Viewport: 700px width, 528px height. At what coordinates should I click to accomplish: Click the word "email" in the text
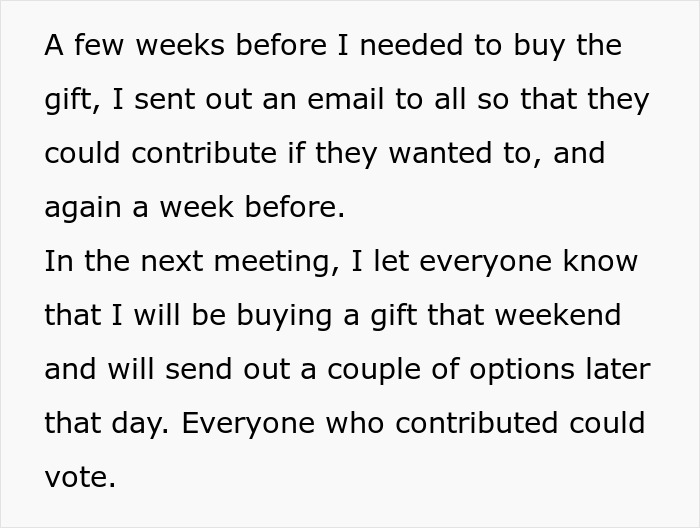(346, 100)
